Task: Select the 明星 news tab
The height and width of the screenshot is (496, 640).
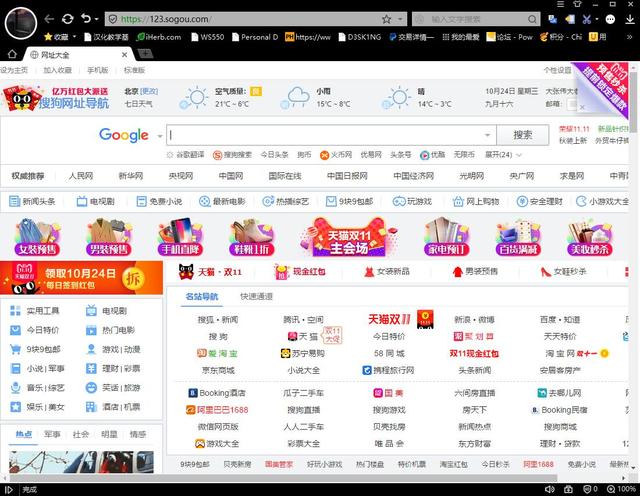Action: click(109, 434)
